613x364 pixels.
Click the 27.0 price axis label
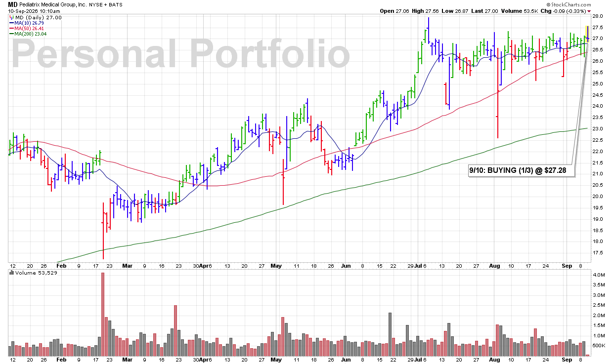click(x=598, y=39)
